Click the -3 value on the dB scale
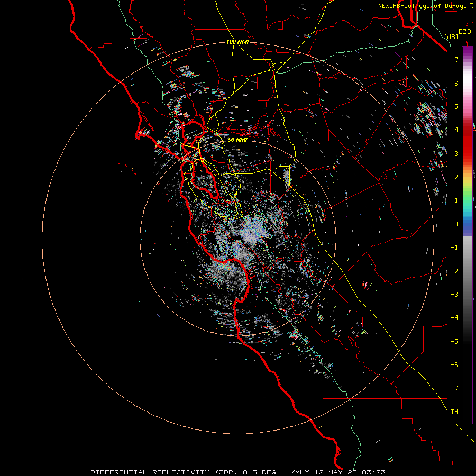Image resolution: width=476 pixels, height=476 pixels. [x=454, y=295]
